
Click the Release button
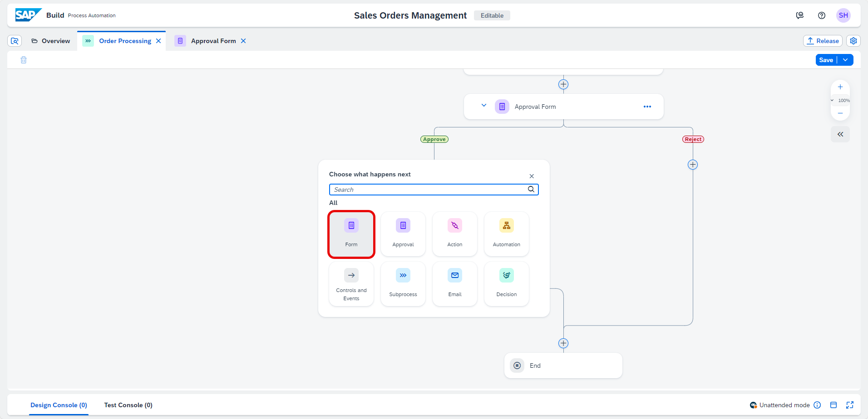coord(823,41)
